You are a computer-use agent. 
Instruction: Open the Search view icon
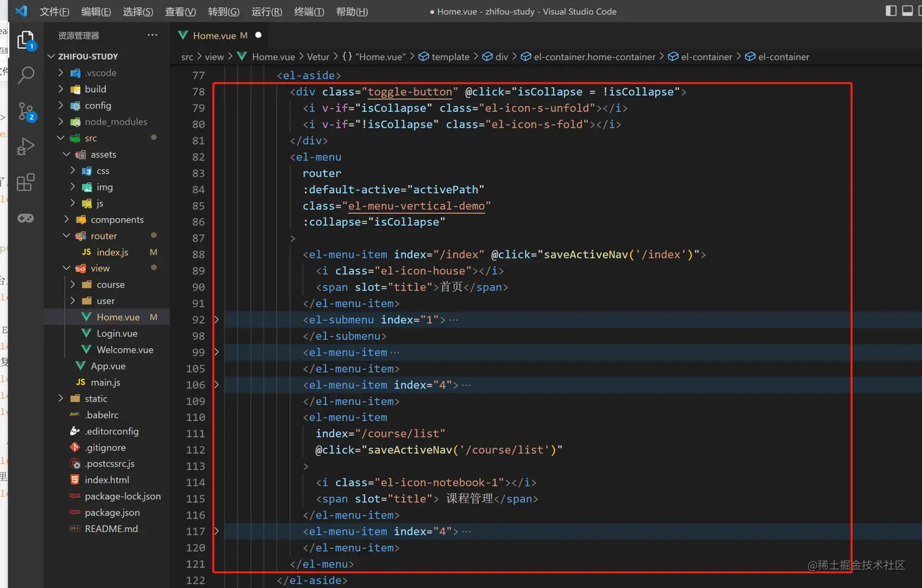coord(26,76)
